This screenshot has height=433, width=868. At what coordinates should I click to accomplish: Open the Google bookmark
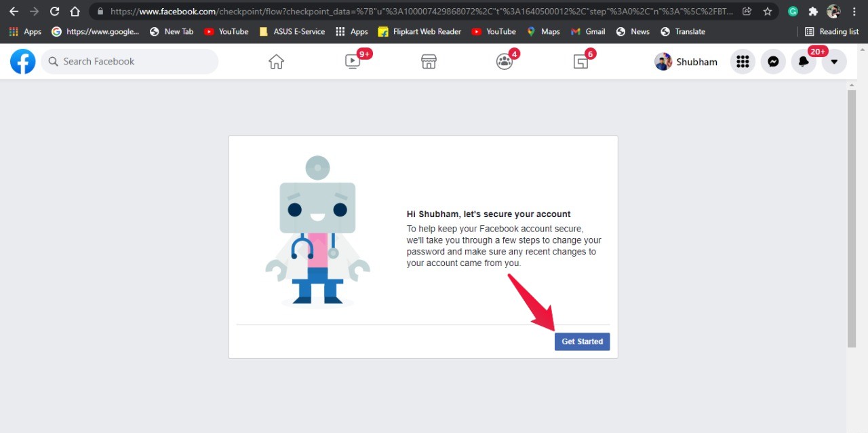click(96, 31)
